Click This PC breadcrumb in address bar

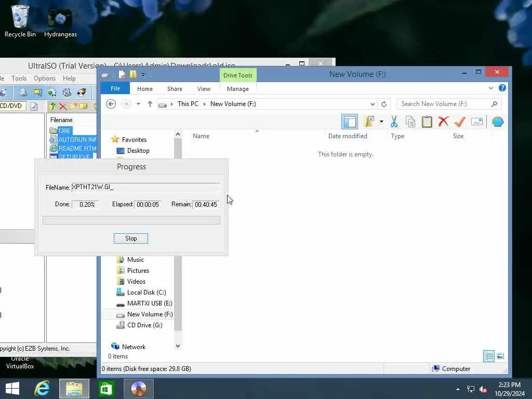[188, 104]
